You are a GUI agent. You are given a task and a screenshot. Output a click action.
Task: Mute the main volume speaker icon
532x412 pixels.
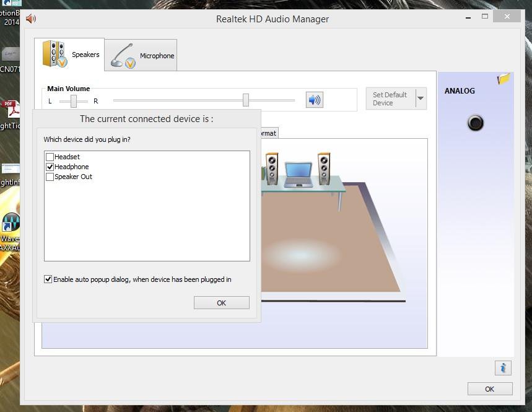coord(315,100)
